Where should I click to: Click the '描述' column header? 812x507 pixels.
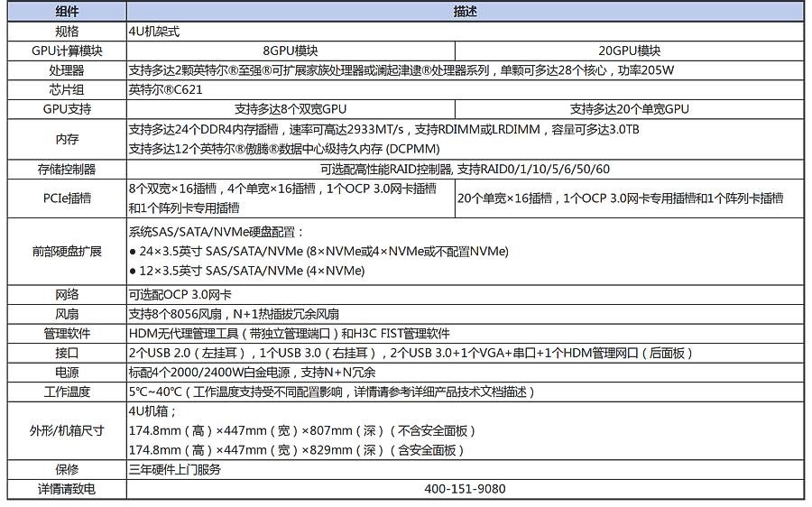click(465, 12)
